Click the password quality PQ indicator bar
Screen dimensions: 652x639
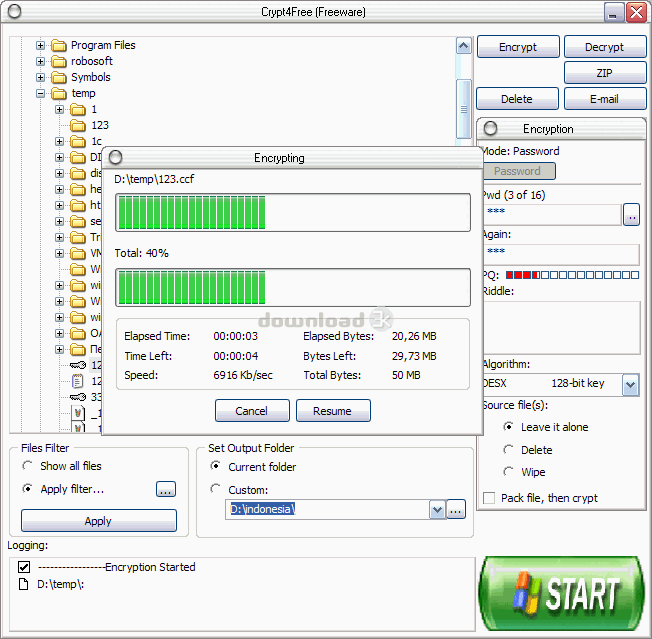571,274
